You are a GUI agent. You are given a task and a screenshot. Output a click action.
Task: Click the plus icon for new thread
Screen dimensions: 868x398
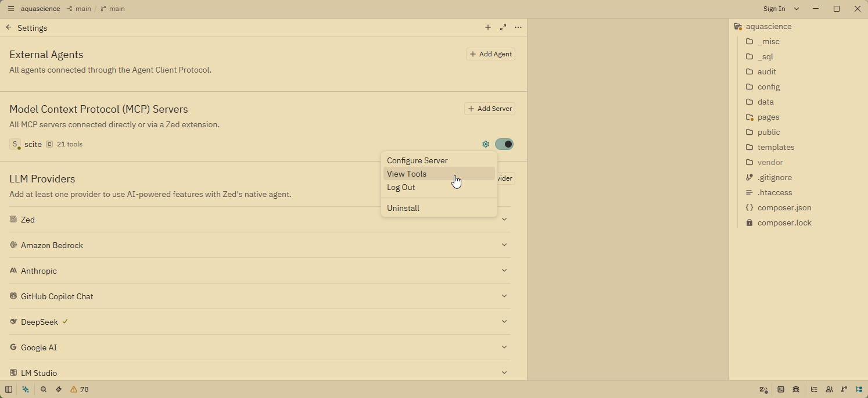point(488,27)
